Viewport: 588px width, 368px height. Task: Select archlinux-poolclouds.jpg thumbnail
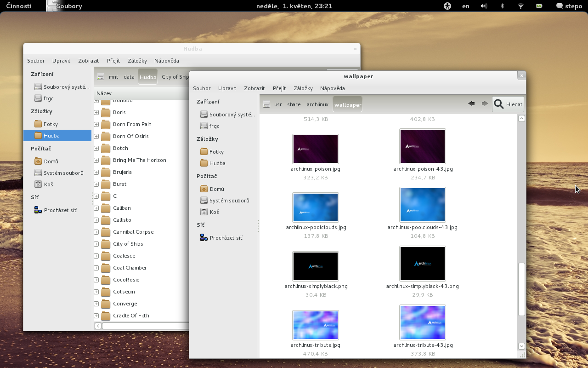(x=316, y=207)
